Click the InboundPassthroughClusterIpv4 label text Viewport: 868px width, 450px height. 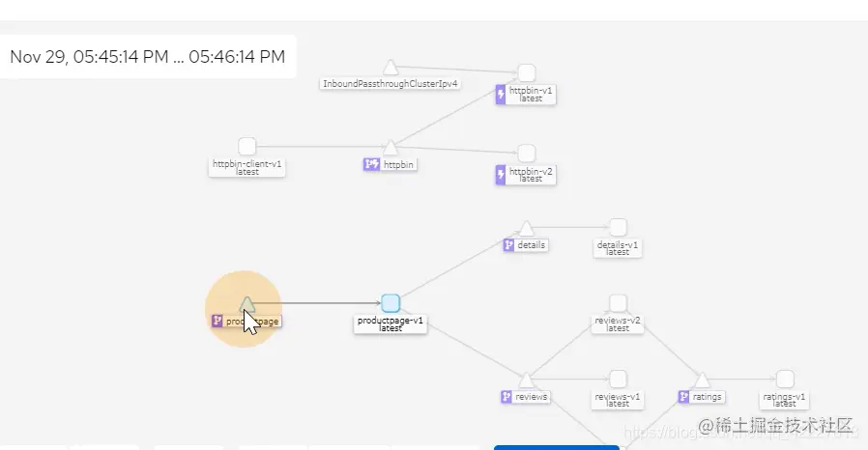391,84
